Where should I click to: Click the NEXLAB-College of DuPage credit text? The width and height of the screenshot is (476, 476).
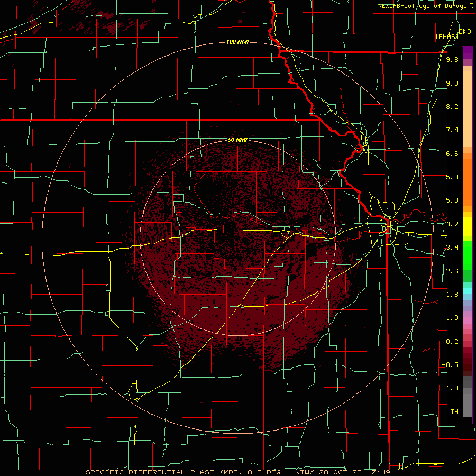[x=423, y=6]
